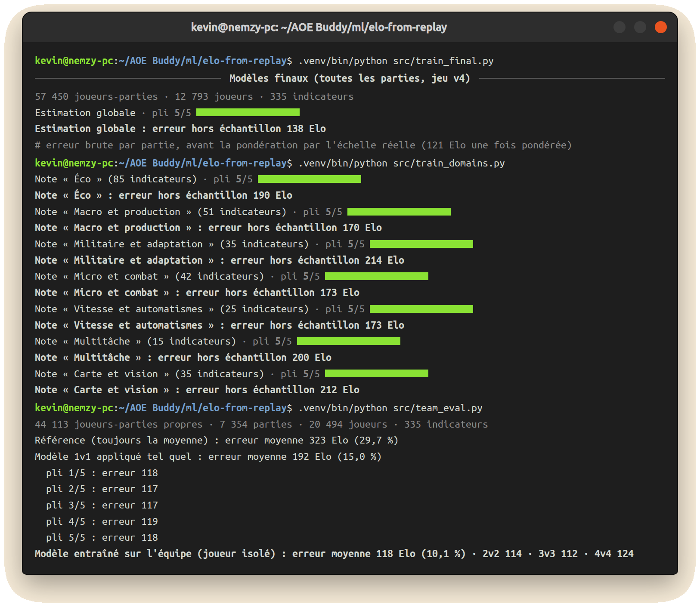Click the progress bar on the "Multitâche (15 indicateurs)" line

[349, 341]
